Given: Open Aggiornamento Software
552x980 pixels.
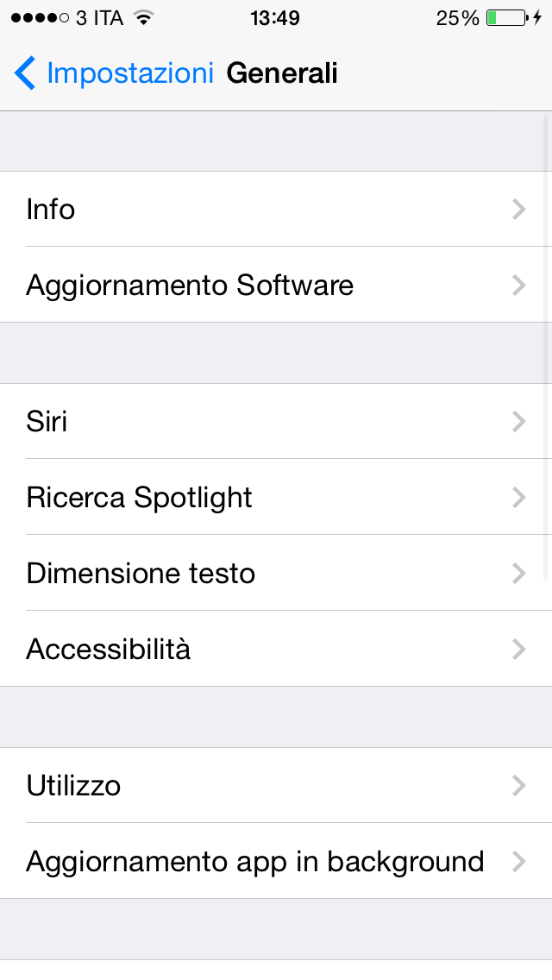Looking at the screenshot, I should tap(259, 286).
